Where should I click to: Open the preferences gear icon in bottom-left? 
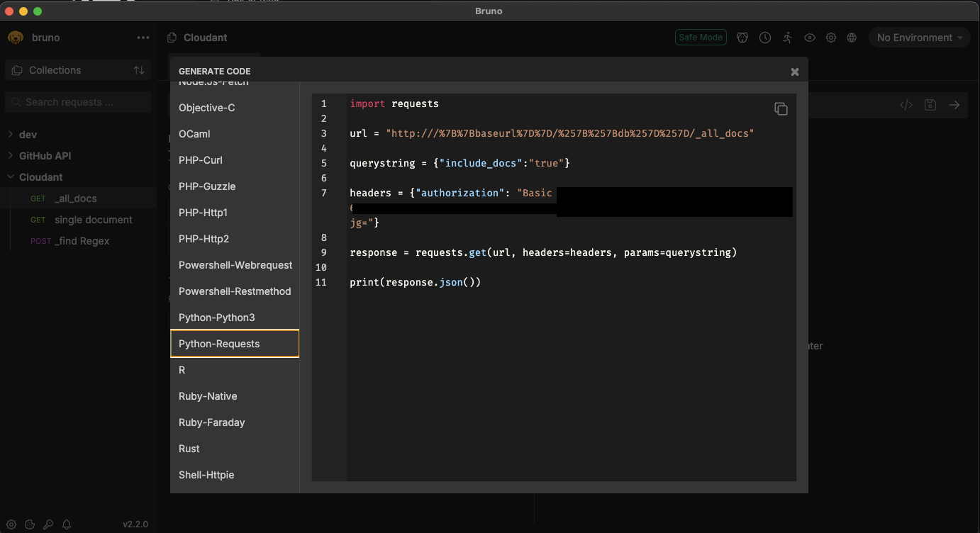click(x=12, y=524)
